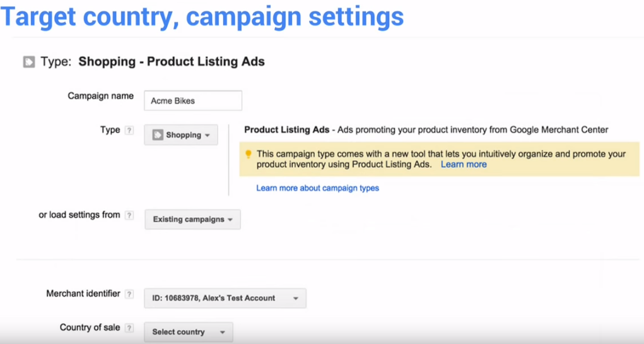Show help for Merchant identifier
The height and width of the screenshot is (344, 644).
[129, 294]
